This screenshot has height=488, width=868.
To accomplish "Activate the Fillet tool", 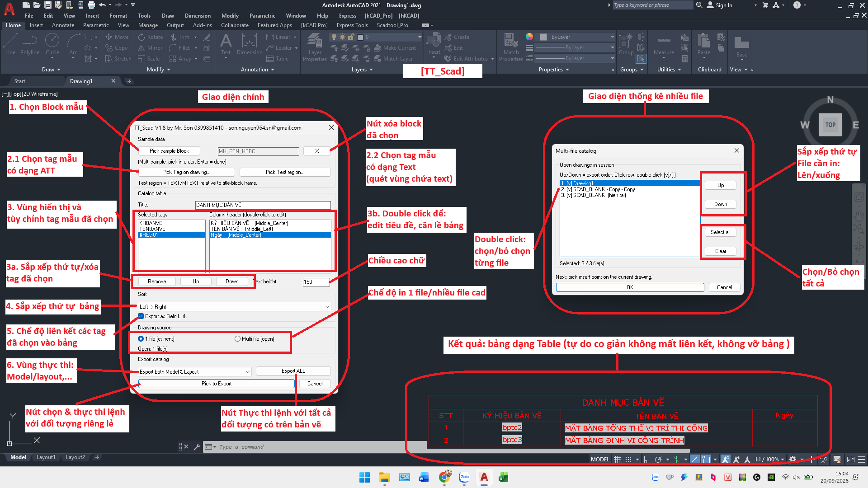I will [x=179, y=48].
